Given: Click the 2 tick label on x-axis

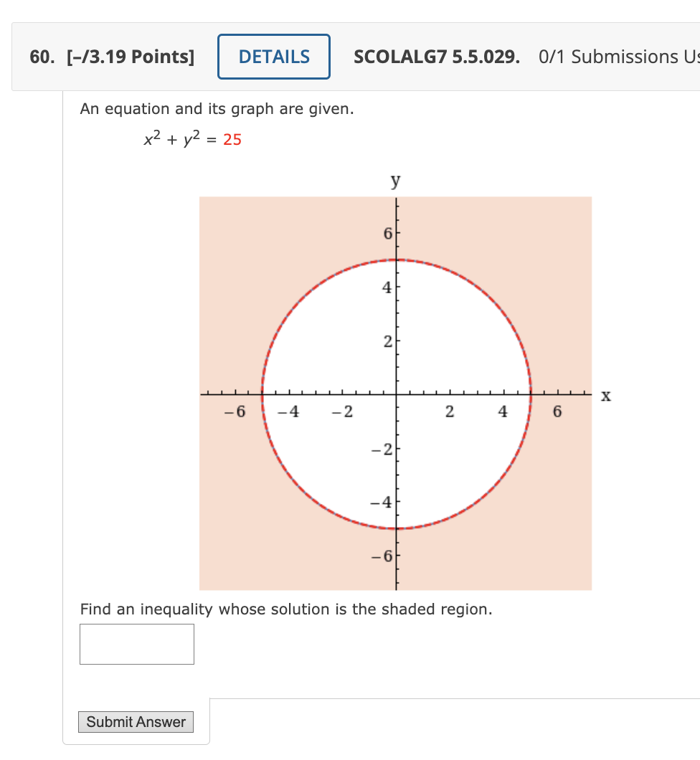Looking at the screenshot, I should [450, 412].
